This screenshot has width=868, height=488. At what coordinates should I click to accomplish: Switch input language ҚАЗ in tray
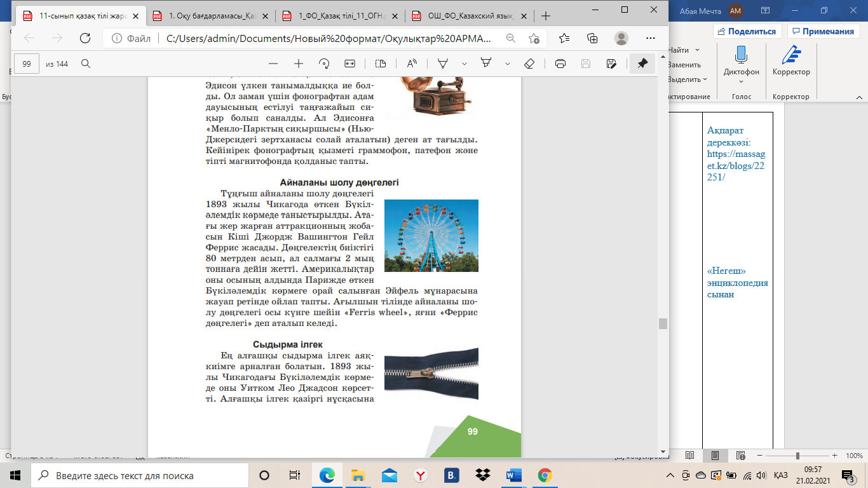tap(781, 475)
